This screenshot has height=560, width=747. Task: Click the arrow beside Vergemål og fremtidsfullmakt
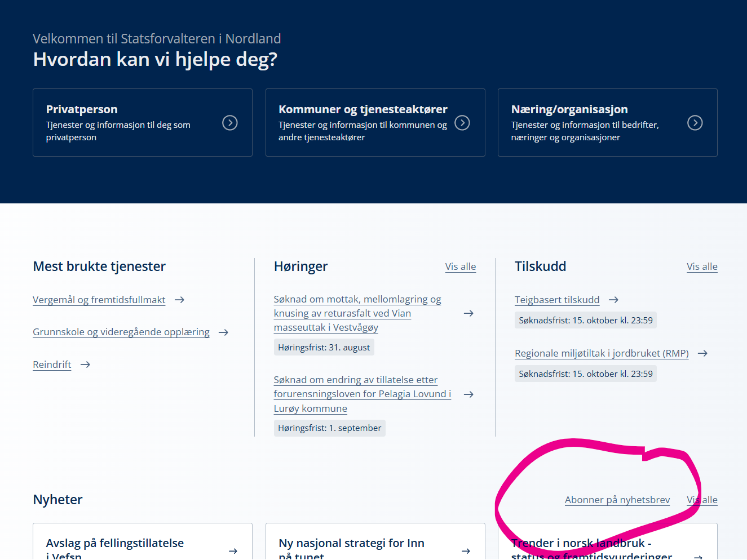pos(179,300)
